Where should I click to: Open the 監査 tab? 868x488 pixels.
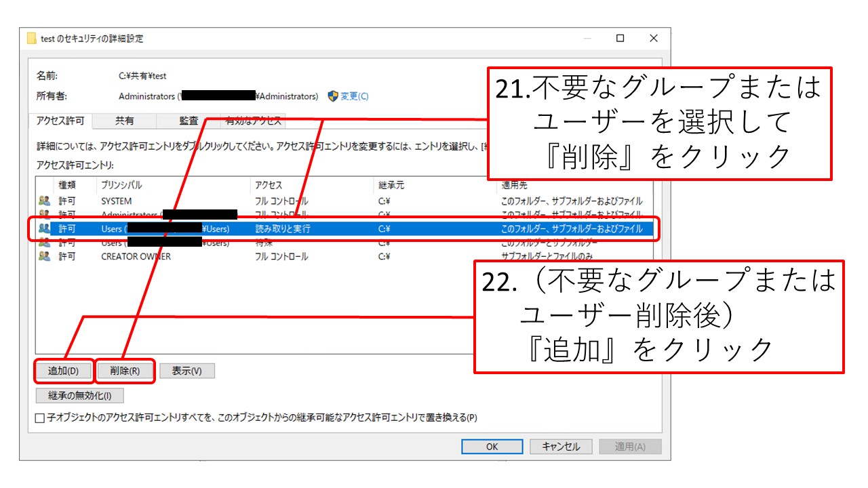click(189, 121)
